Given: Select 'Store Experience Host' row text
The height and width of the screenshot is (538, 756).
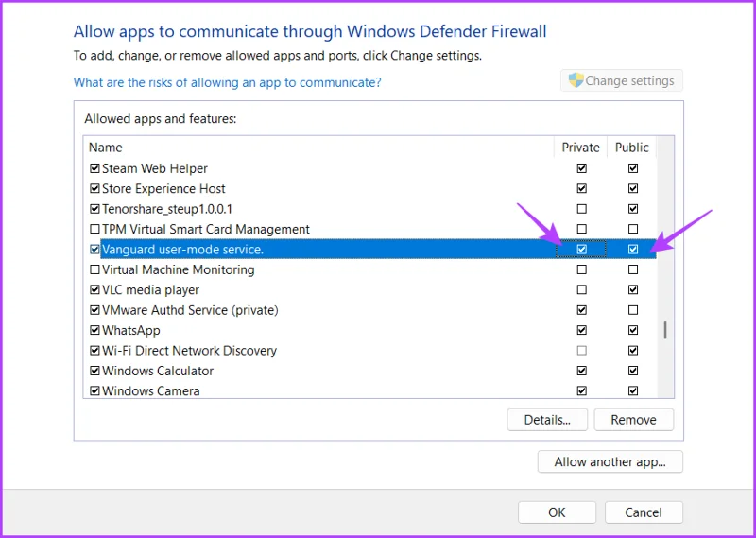Looking at the screenshot, I should (x=163, y=189).
